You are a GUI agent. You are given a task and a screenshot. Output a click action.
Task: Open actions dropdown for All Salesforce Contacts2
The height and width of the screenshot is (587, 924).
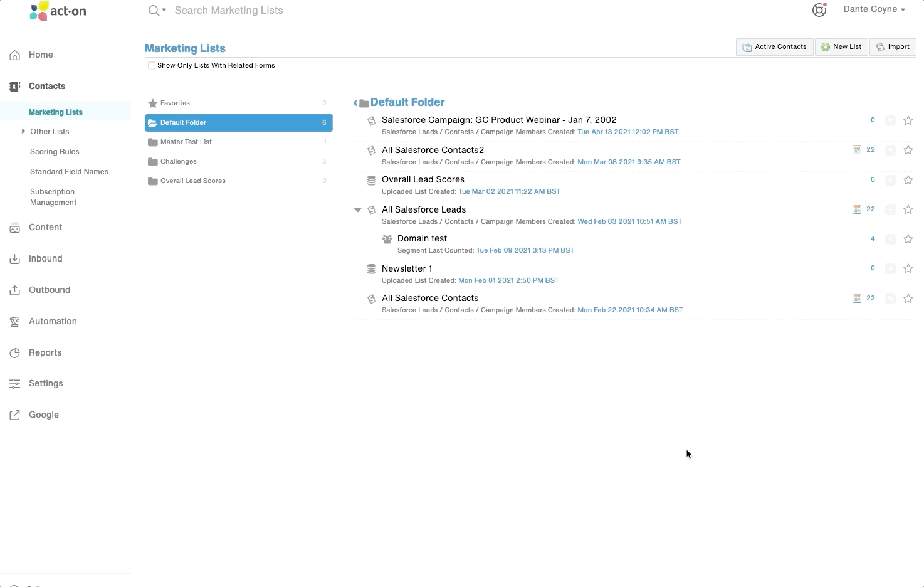click(890, 150)
